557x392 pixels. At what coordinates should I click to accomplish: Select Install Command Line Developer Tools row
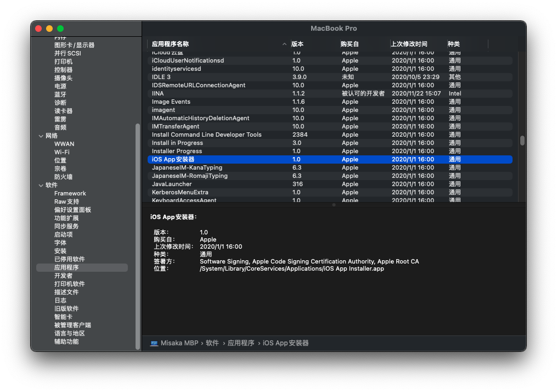click(330, 135)
